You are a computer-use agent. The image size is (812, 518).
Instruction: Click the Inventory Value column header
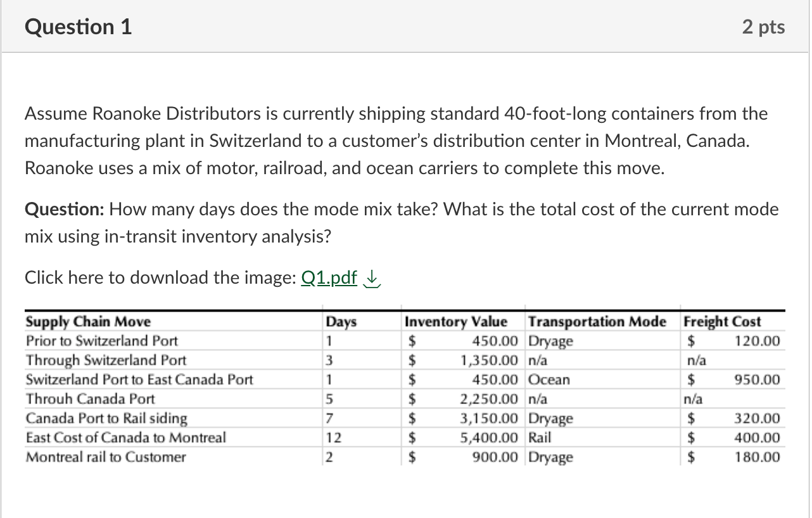[456, 322]
